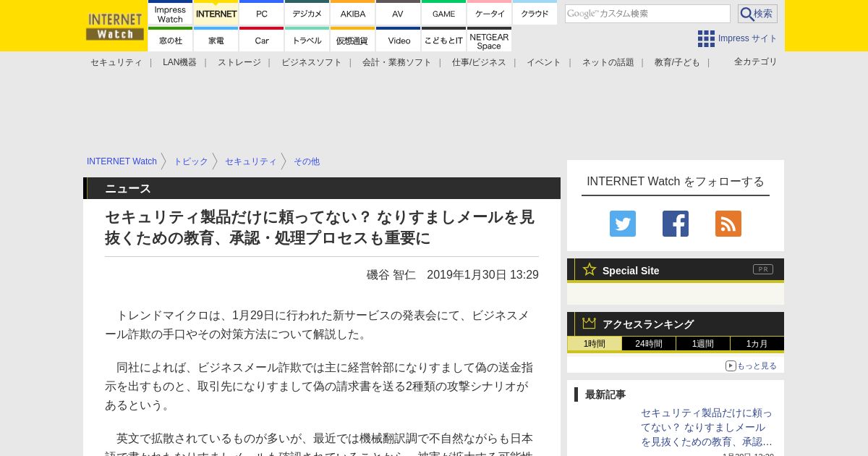The width and height of the screenshot is (868, 456).
Task: Open the AKIBA site tab
Action: 353,13
